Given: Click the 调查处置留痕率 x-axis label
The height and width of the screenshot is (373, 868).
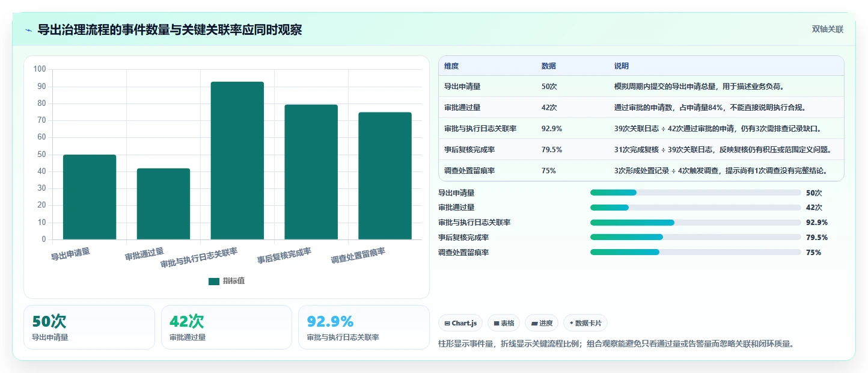Looking at the screenshot, I should (x=358, y=256).
